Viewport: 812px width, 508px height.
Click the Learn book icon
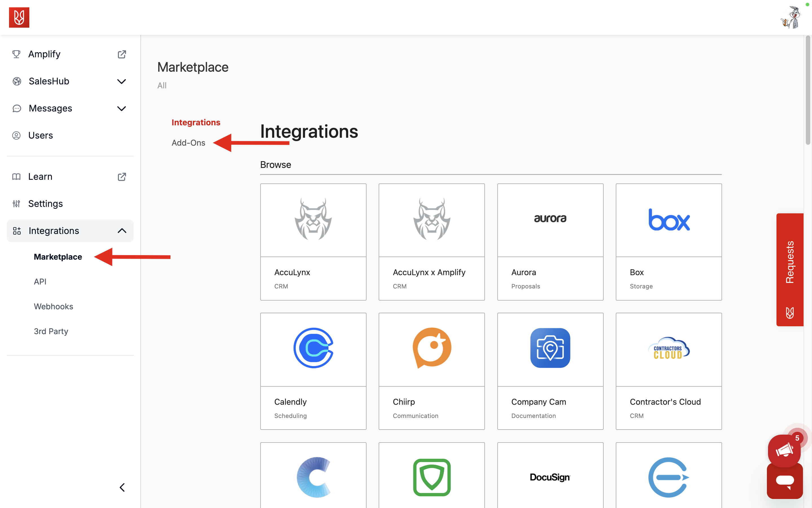point(16,177)
